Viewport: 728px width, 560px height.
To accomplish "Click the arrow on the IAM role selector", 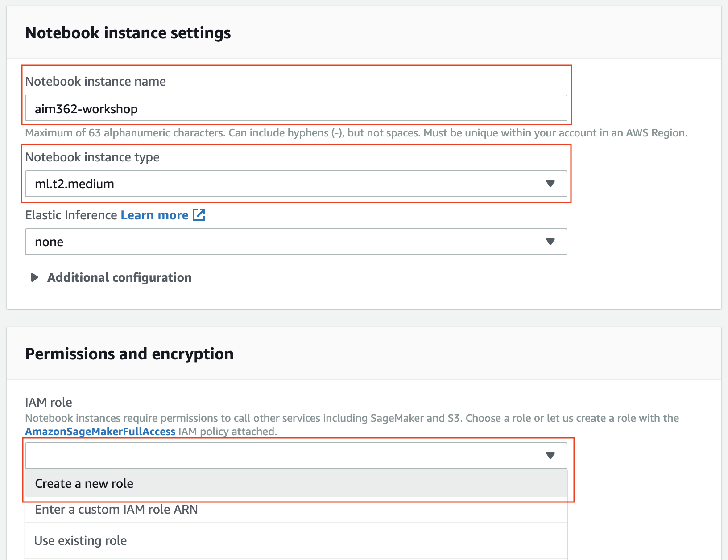I will click(x=550, y=456).
